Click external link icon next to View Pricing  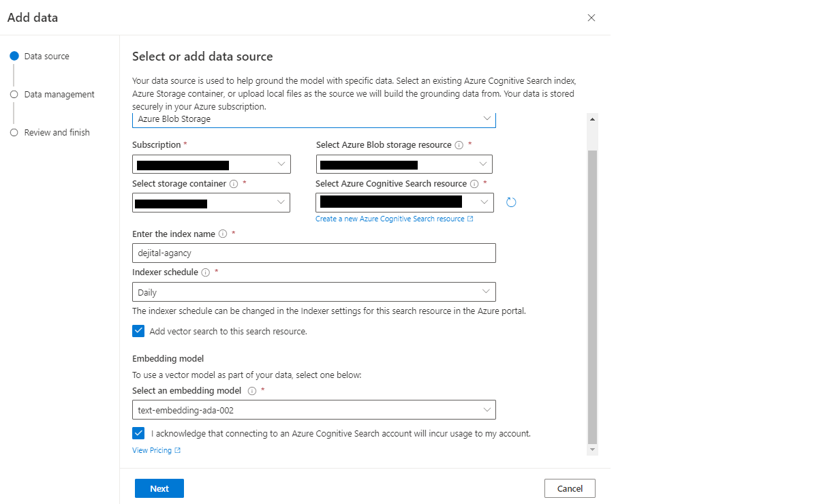(x=178, y=450)
